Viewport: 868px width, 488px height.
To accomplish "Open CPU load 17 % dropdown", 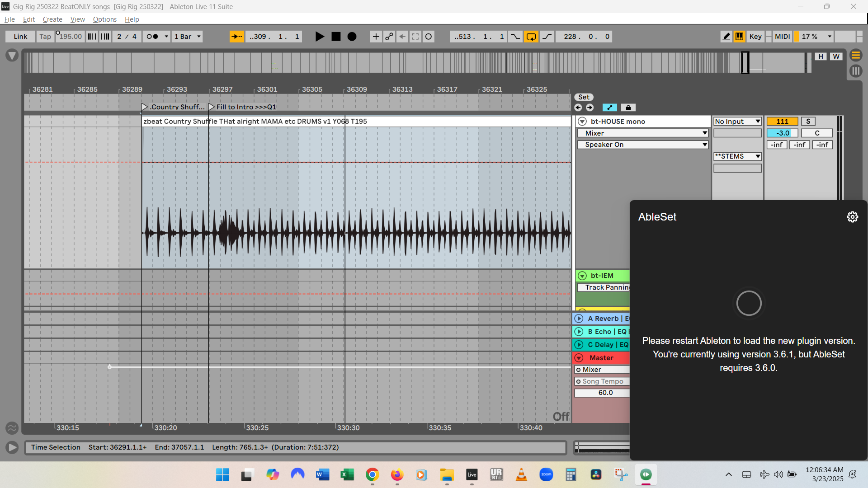I will [816, 37].
